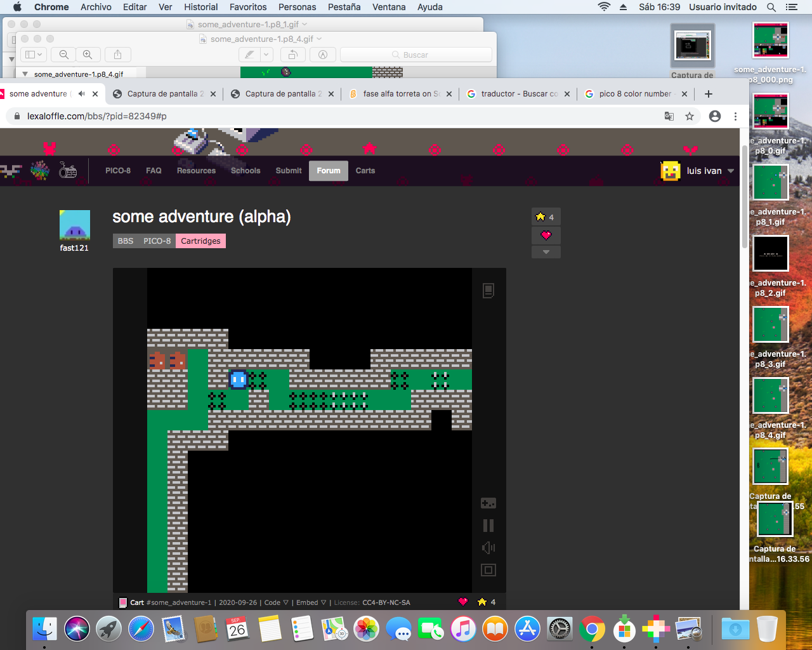
Task: Open the Wi-Fi status menu
Action: coord(604,7)
